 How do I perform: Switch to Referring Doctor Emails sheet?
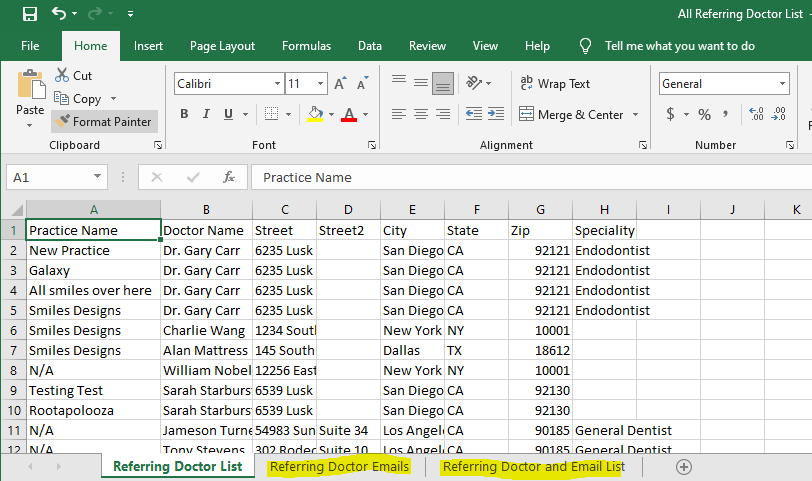pyautogui.click(x=339, y=467)
